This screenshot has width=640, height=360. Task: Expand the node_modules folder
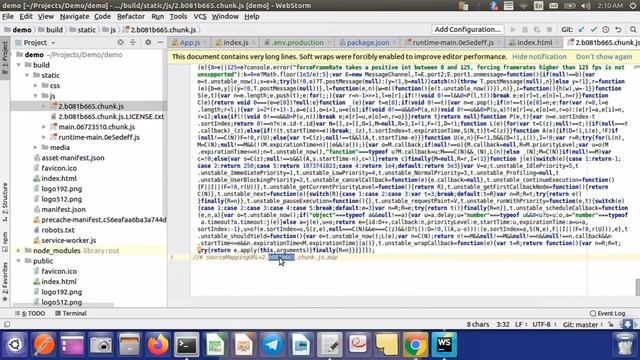tap(19, 250)
